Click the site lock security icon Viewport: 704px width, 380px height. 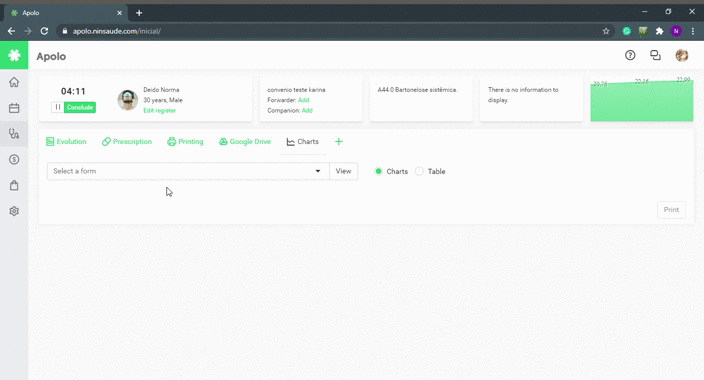pyautogui.click(x=65, y=31)
